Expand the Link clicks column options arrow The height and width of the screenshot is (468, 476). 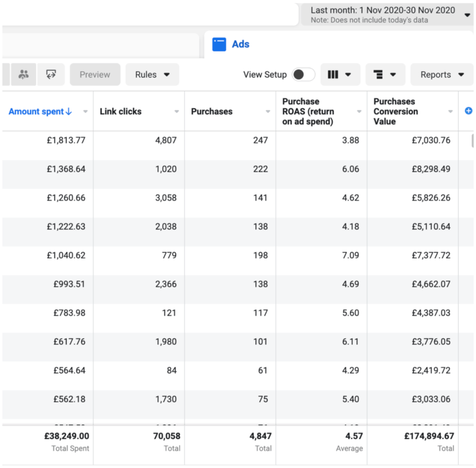point(177,112)
